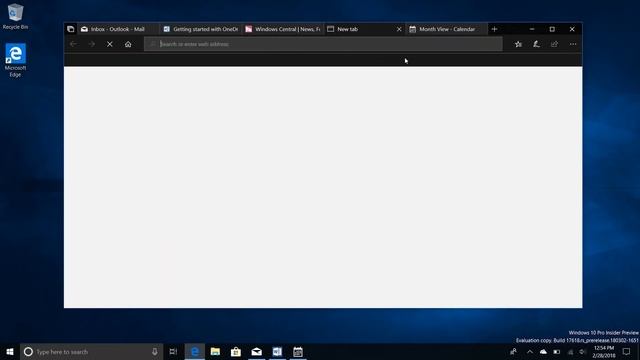The image size is (640, 360).
Task: Open OneDrive cloud tray icon
Action: 543,351
